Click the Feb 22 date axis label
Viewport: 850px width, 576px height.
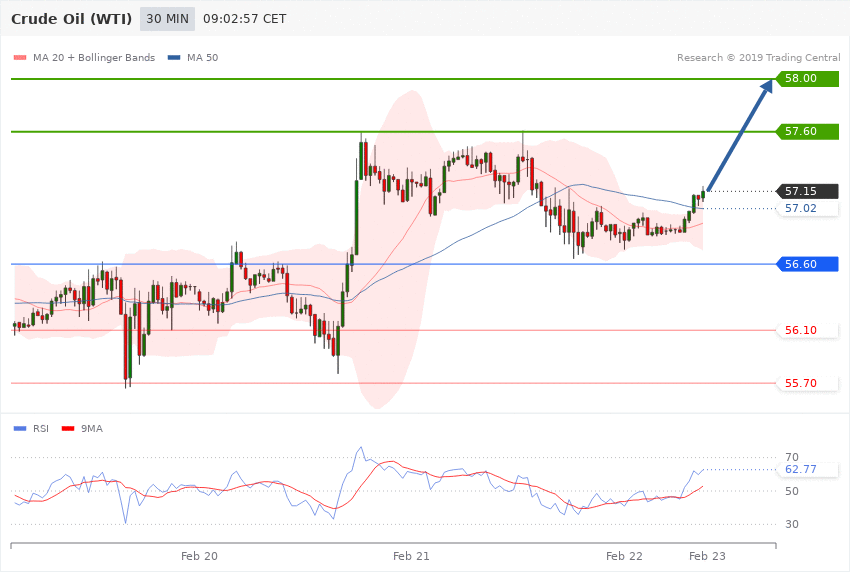pos(624,556)
